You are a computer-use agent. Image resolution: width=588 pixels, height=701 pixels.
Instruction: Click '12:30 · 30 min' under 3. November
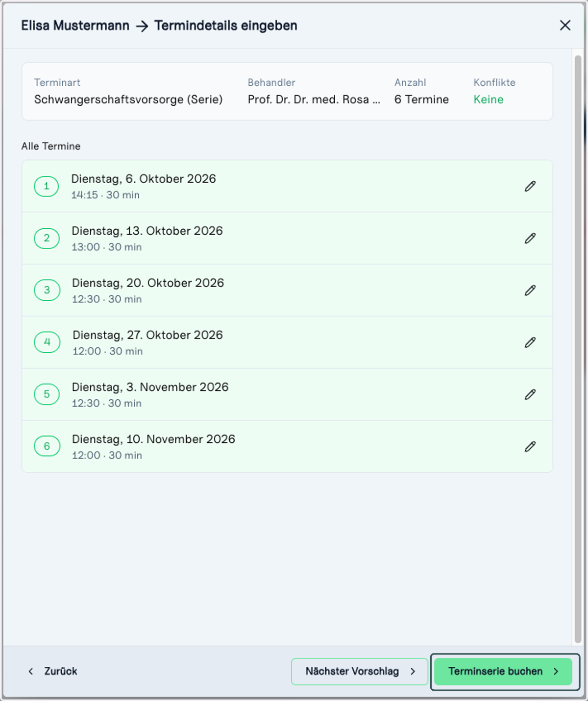tap(107, 403)
